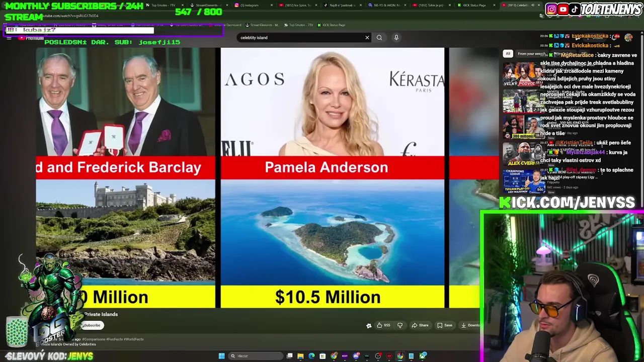Click the YouTube search magnifier button

point(379,37)
